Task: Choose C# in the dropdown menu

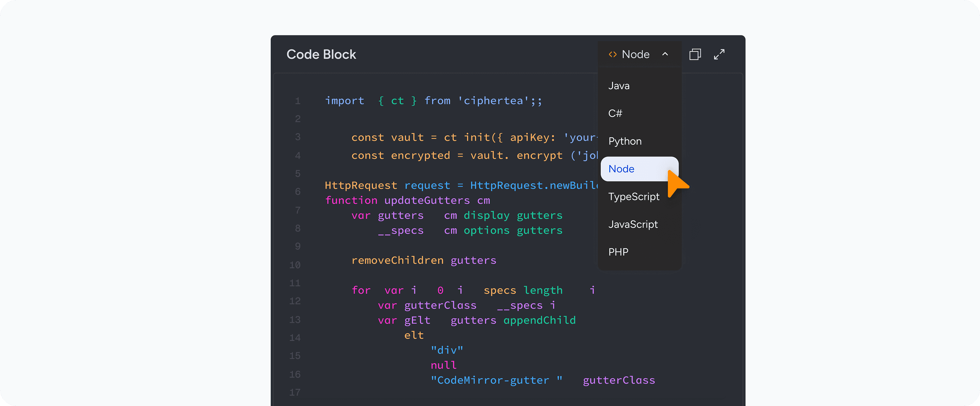Action: pos(615,113)
